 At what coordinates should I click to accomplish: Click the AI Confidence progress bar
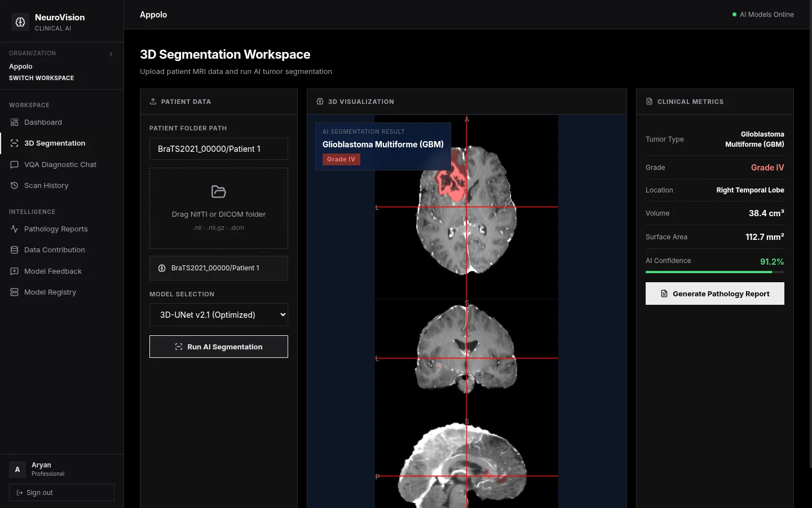[x=715, y=272]
